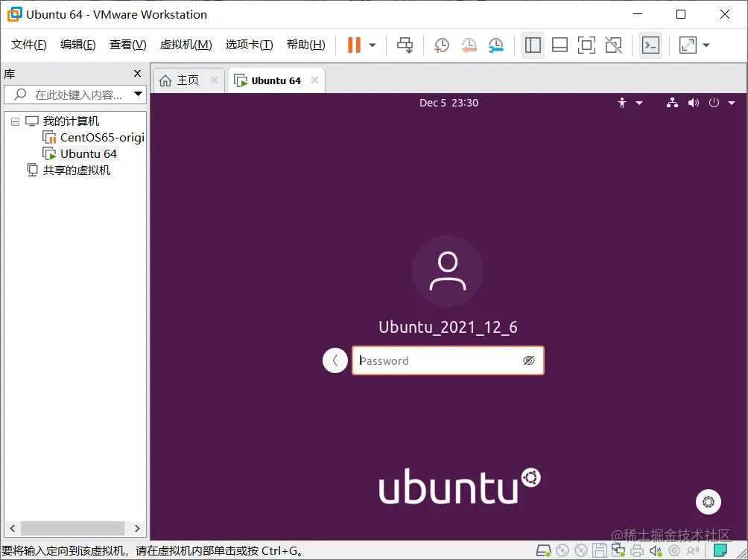748x560 pixels.
Task: Take a snapshot of this virtual machine
Action: coord(442,45)
